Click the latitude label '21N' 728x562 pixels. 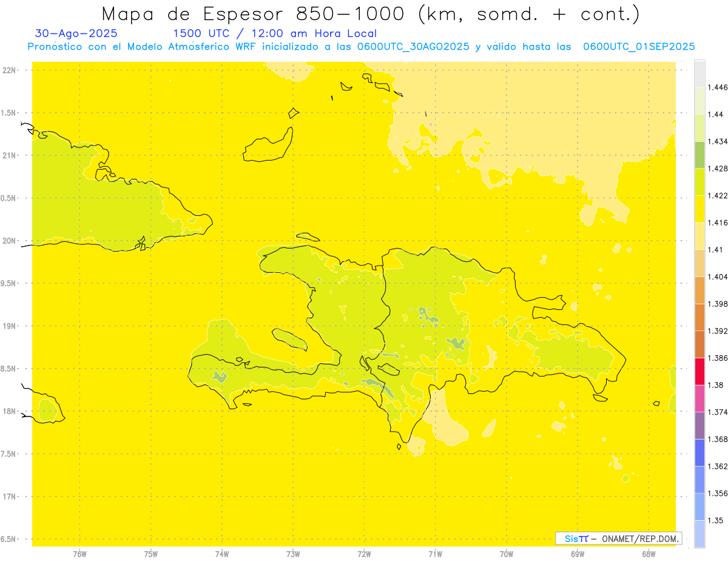tap(8, 155)
